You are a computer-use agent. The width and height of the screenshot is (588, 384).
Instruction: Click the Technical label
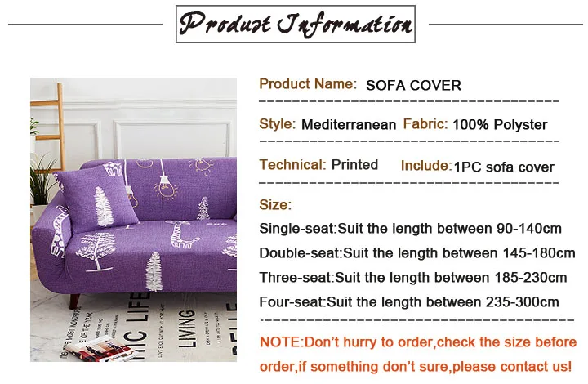[x=293, y=165]
